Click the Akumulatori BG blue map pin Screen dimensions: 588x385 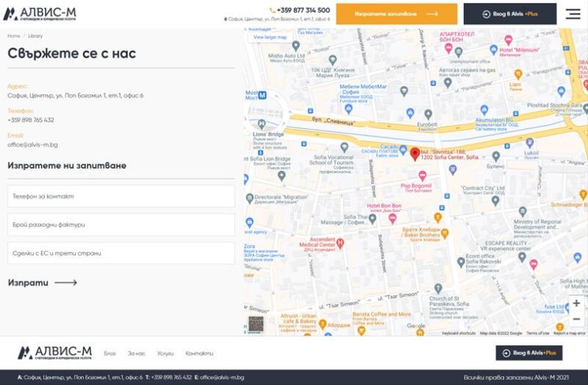(x=484, y=109)
